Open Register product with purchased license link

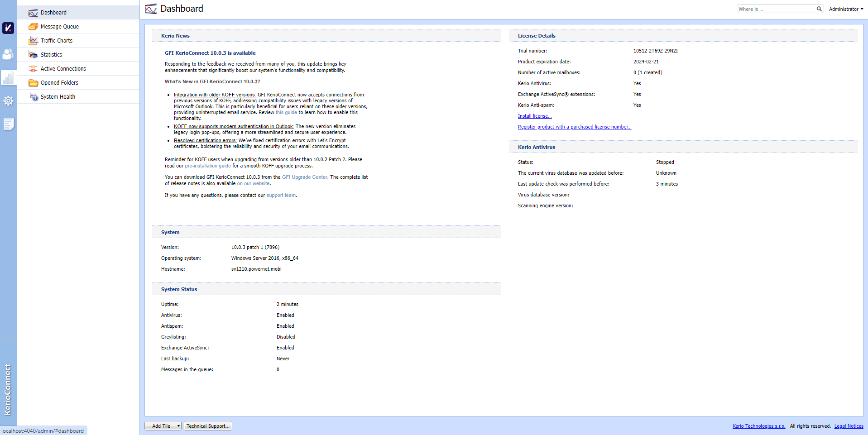coord(574,127)
